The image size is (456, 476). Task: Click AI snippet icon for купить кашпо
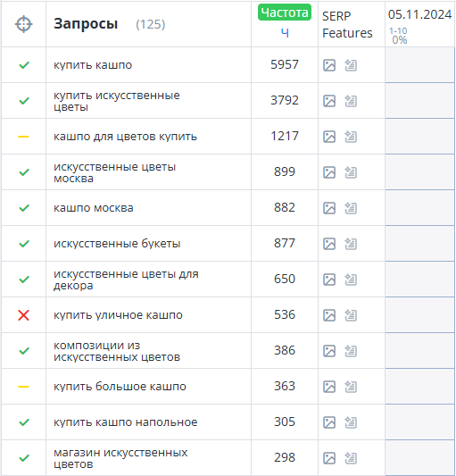pyautogui.click(x=351, y=65)
